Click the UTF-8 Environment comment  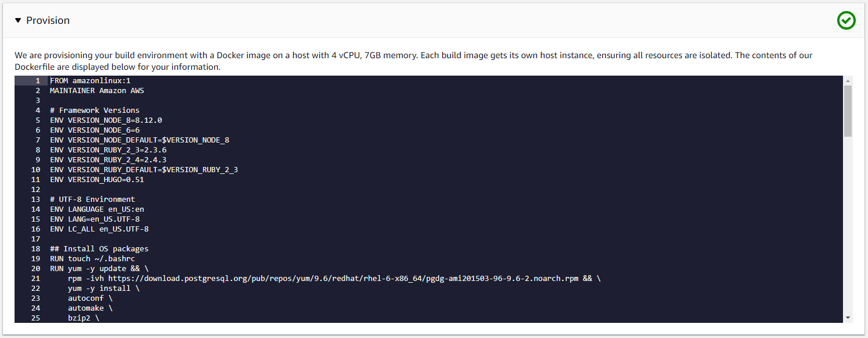(x=92, y=200)
